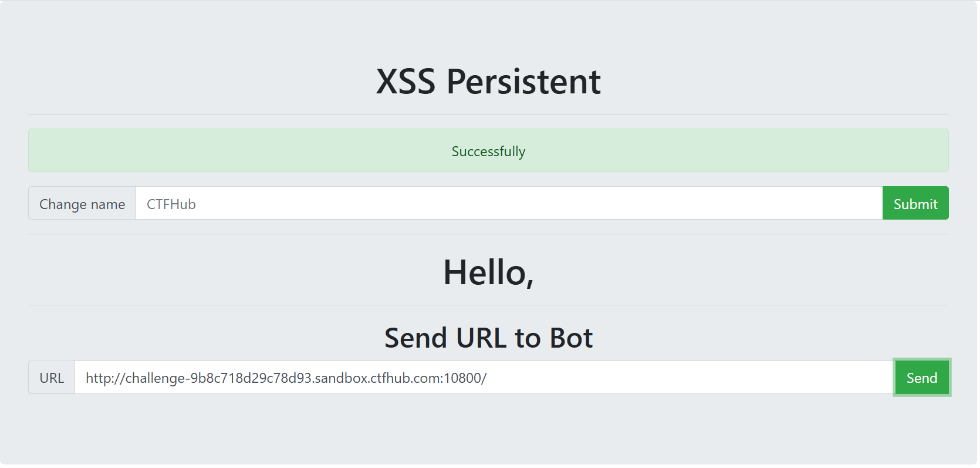Click into the bot URL input field

pyautogui.click(x=484, y=378)
